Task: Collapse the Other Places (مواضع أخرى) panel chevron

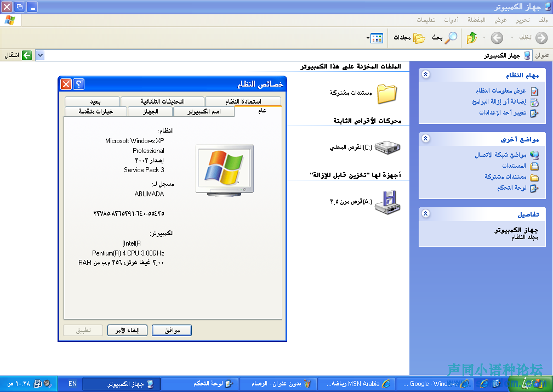Action: click(426, 139)
